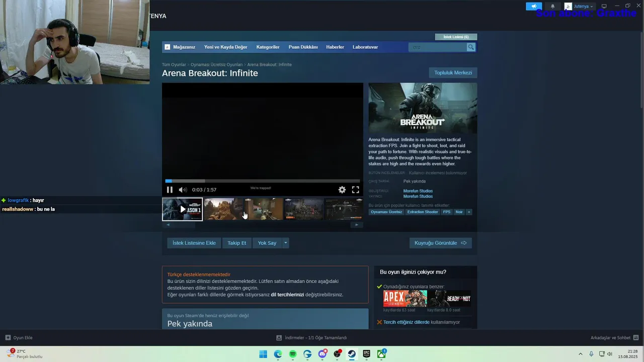Image resolution: width=644 pixels, height=362 pixels.
Task: Open Steam announcements megaphone icon
Action: (x=534, y=7)
